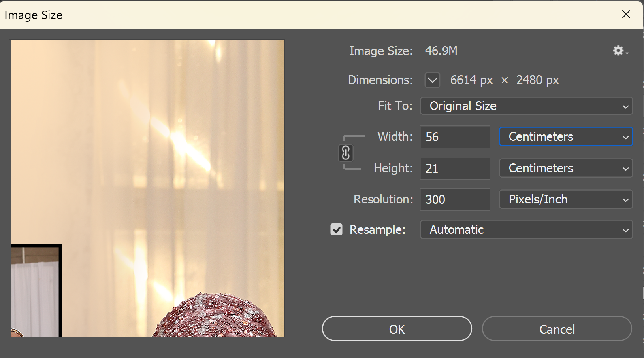
Task: Click the Width input field
Action: 455,137
